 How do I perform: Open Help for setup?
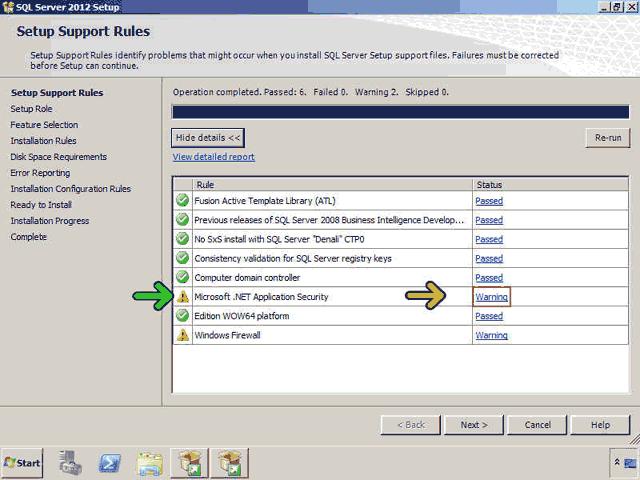600,425
